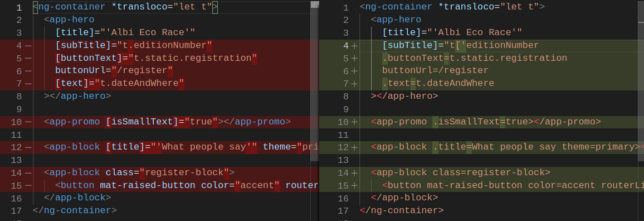Click <app-block class="register-block"> in the left pane
The image size is (644, 221).
click(139, 172)
